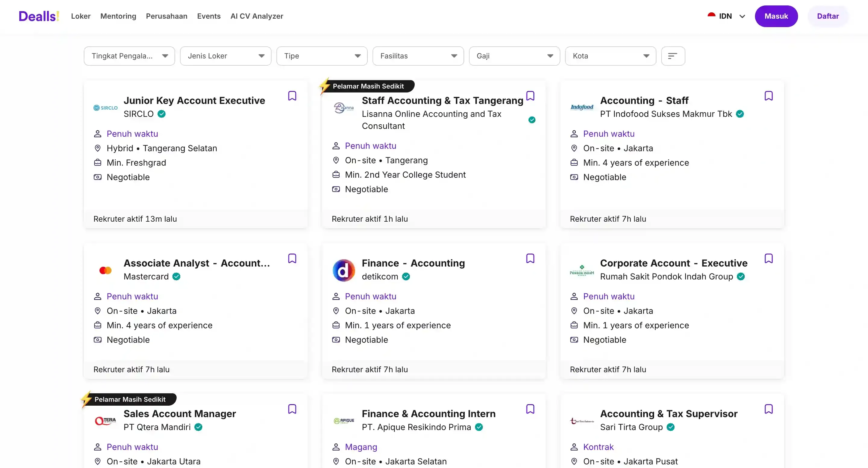The image size is (868, 468).
Task: Click 'Pelamar Masih Sedikit' badge on Qtera card
Action: tap(130, 399)
